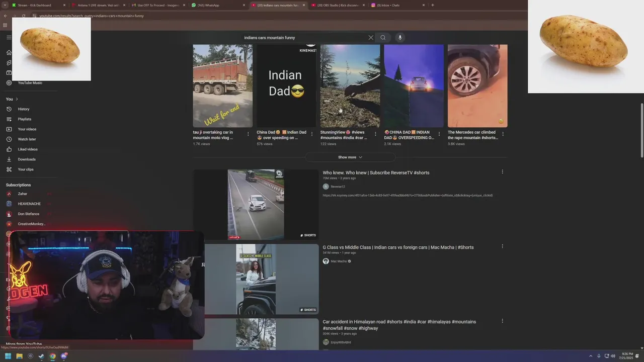The width and height of the screenshot is (644, 362).
Task: Click Mac Macha channel name
Action: pos(339,261)
